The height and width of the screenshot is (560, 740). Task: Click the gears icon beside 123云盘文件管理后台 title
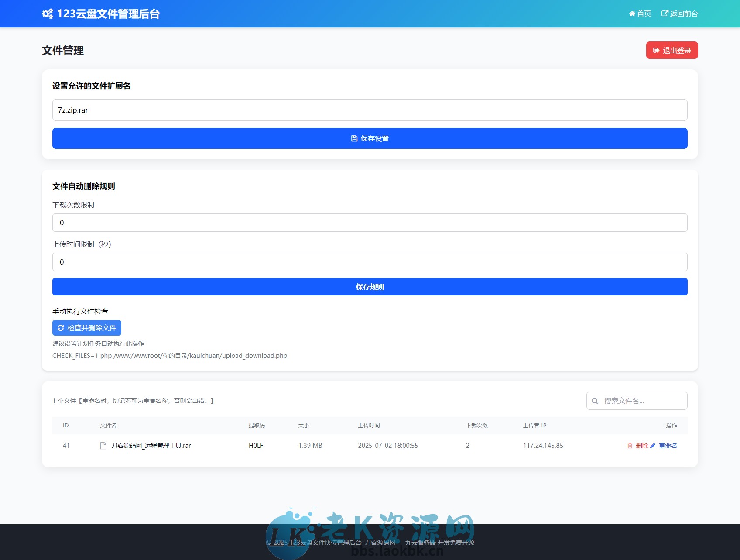[48, 14]
